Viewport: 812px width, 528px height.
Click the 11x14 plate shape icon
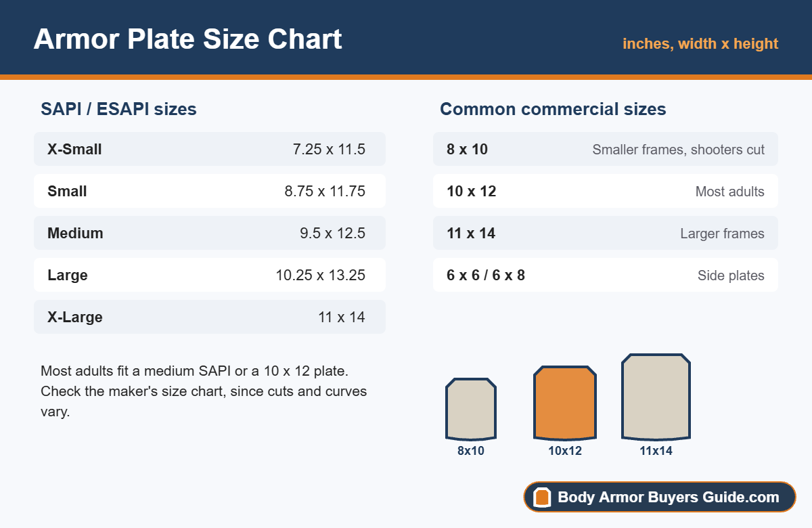(656, 397)
